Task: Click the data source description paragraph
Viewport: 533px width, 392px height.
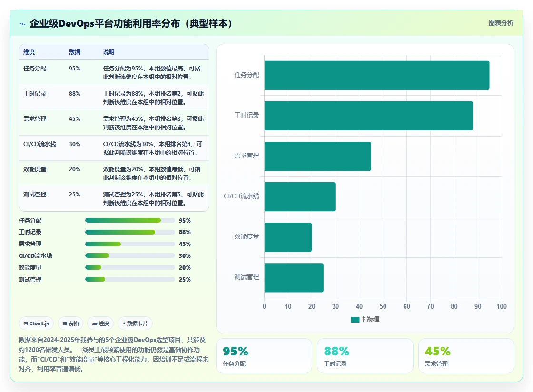Action: [x=114, y=354]
